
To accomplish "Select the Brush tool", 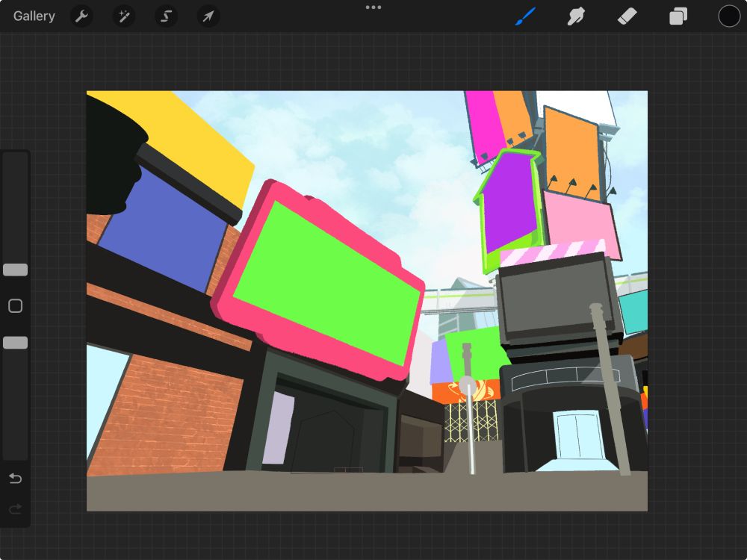I will pos(525,16).
